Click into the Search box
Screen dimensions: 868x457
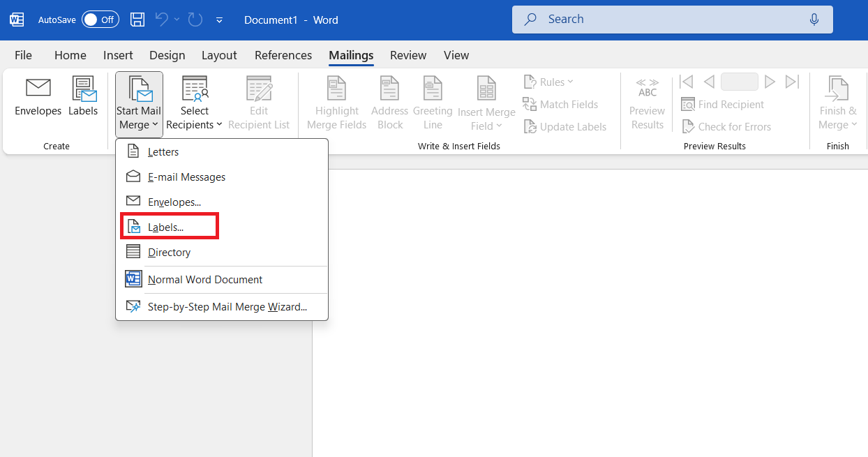[672, 20]
